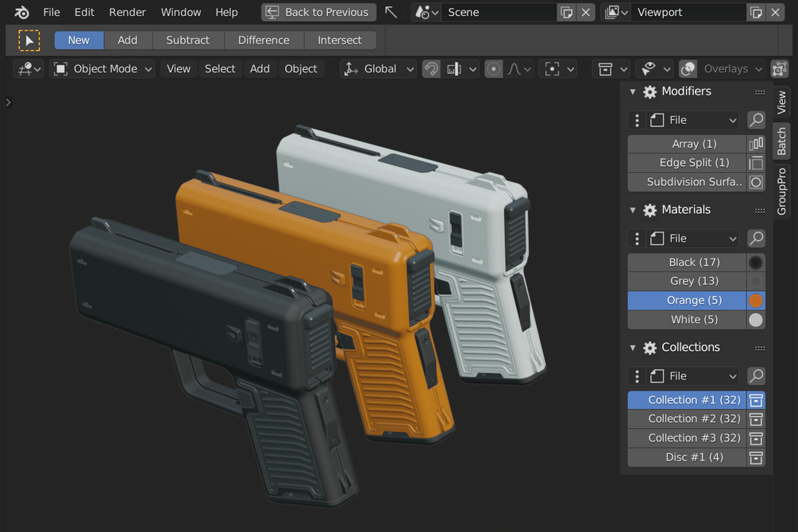This screenshot has width=798, height=532.
Task: Click the Edge Split modifier icon
Action: pyautogui.click(x=756, y=163)
